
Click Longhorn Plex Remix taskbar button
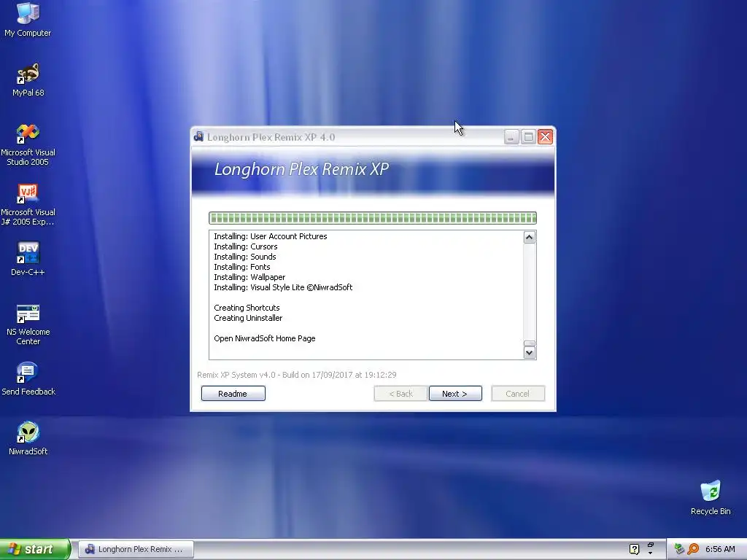[136, 549]
